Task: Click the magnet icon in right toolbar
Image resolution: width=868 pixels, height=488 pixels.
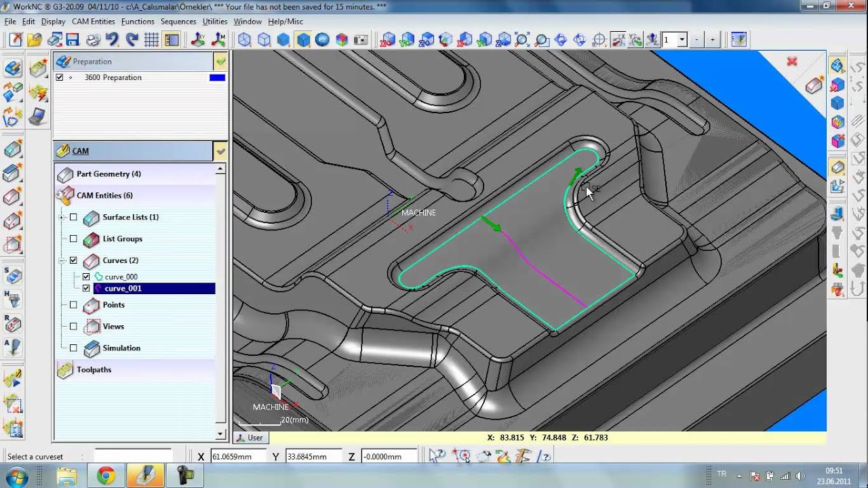Action: (x=857, y=289)
